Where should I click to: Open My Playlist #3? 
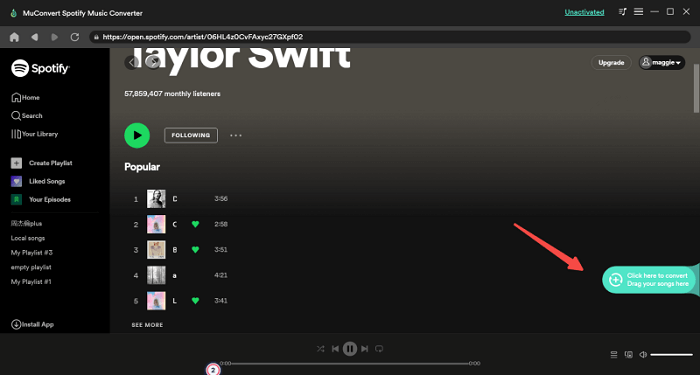tap(32, 253)
